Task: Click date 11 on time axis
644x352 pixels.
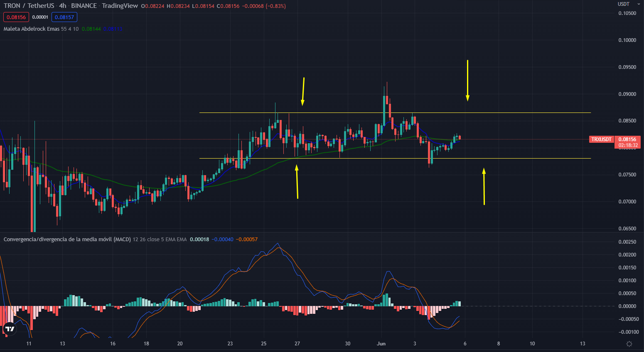Action: tap(29, 344)
